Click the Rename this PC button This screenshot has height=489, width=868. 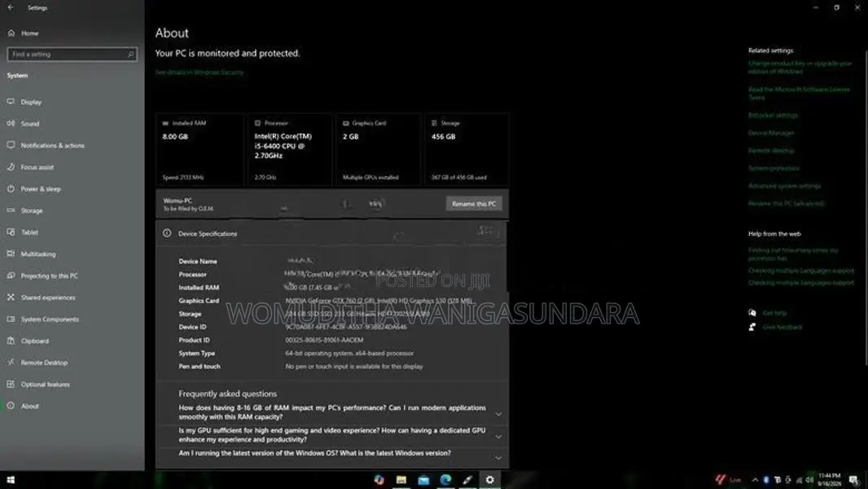pos(474,204)
